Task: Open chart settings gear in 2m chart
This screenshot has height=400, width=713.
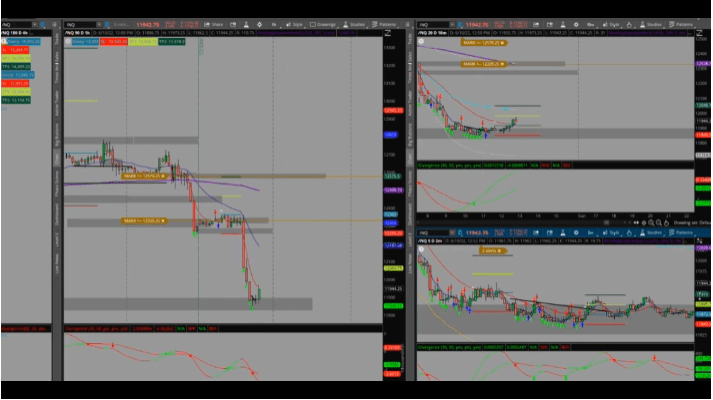Action: point(576,233)
